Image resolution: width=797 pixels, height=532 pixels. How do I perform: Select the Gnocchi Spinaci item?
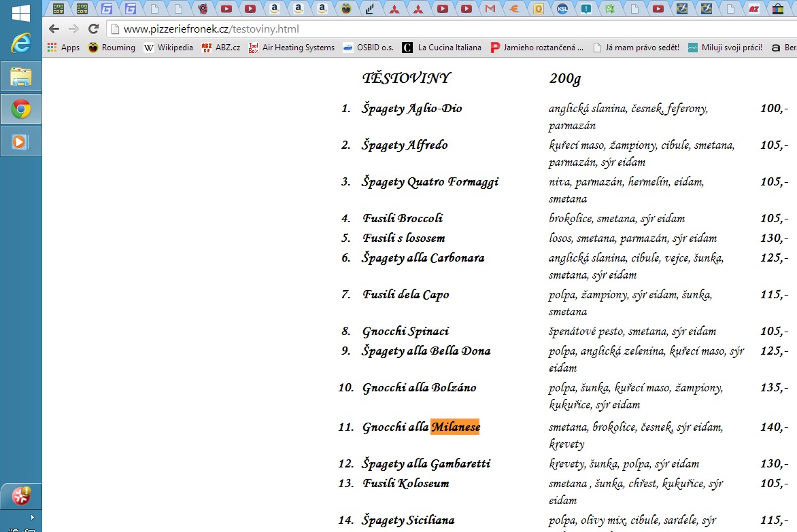[405, 331]
